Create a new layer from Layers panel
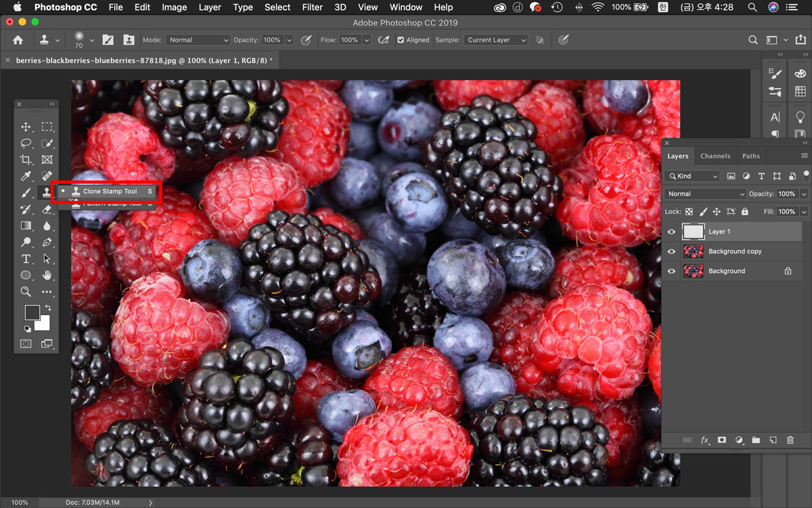Image resolution: width=812 pixels, height=508 pixels. click(773, 440)
